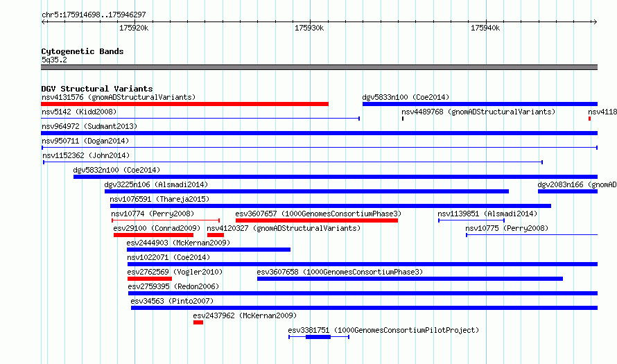The width and height of the screenshot is (617, 364).
Task: Click the Cytogenetic Bands track title
Action: (x=82, y=51)
